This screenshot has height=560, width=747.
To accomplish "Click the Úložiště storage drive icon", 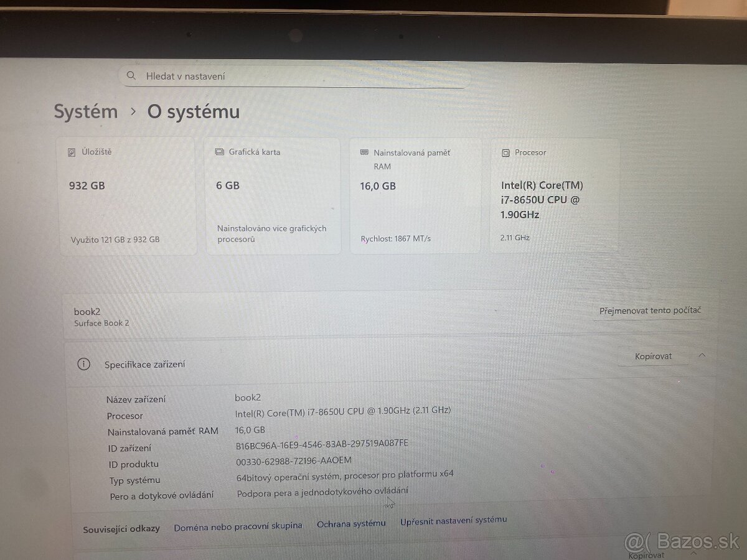I will 73,151.
